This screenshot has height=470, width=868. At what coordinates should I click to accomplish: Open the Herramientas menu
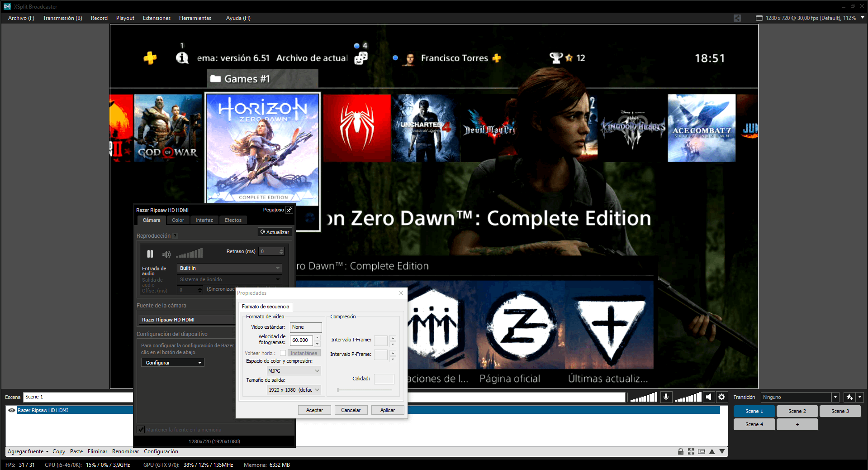point(195,18)
